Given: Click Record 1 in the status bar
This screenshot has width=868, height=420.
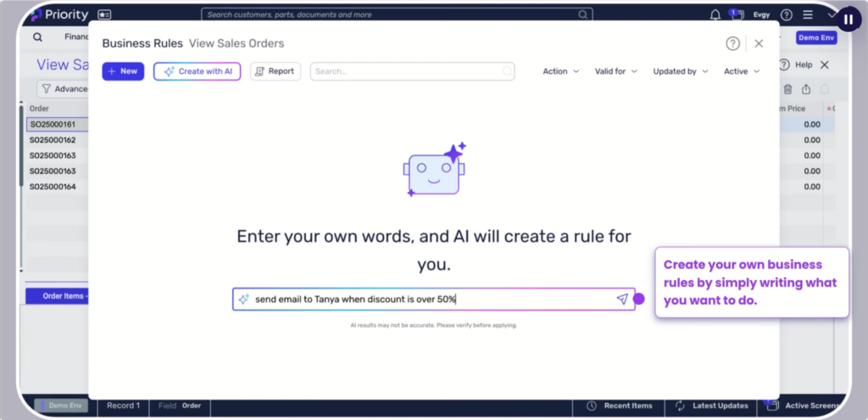Looking at the screenshot, I should 124,406.
